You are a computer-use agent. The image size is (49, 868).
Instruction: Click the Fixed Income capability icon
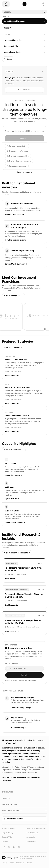pos(6,459)
